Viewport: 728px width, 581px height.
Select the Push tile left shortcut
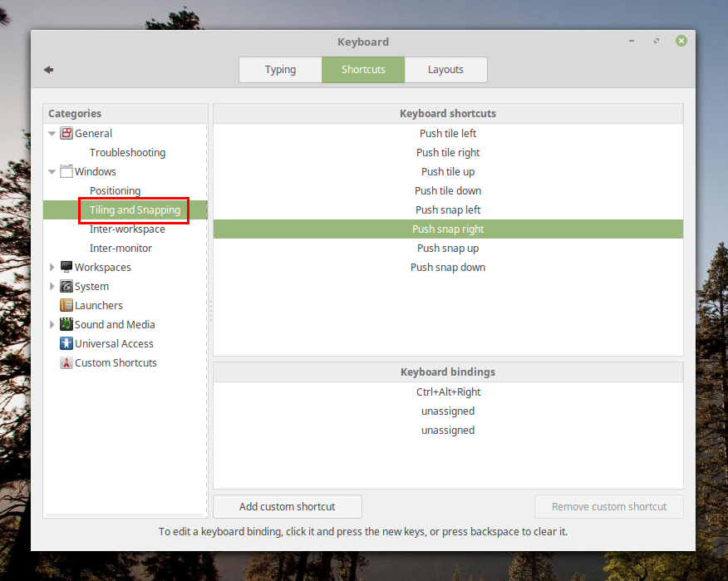448,134
